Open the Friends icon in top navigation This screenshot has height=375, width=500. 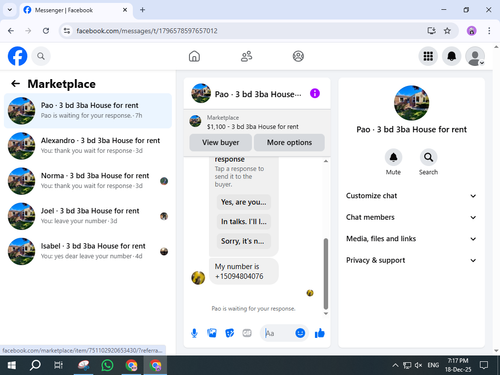[x=246, y=56]
